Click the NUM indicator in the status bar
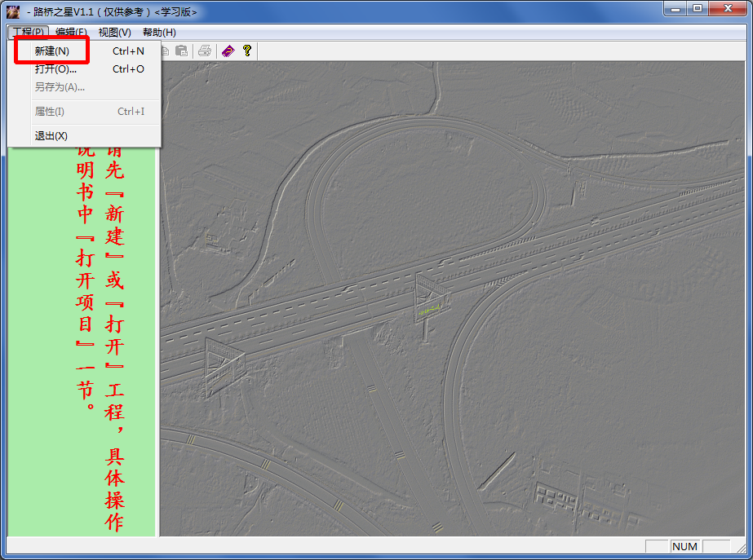Screen dimensions: 753x560 click(x=684, y=546)
